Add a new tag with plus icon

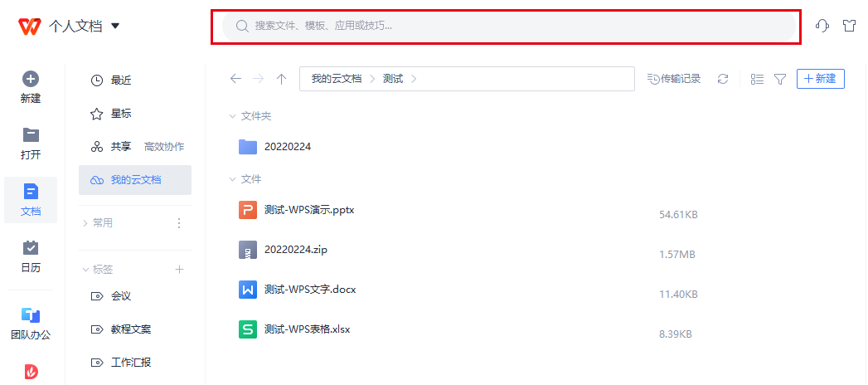click(179, 269)
